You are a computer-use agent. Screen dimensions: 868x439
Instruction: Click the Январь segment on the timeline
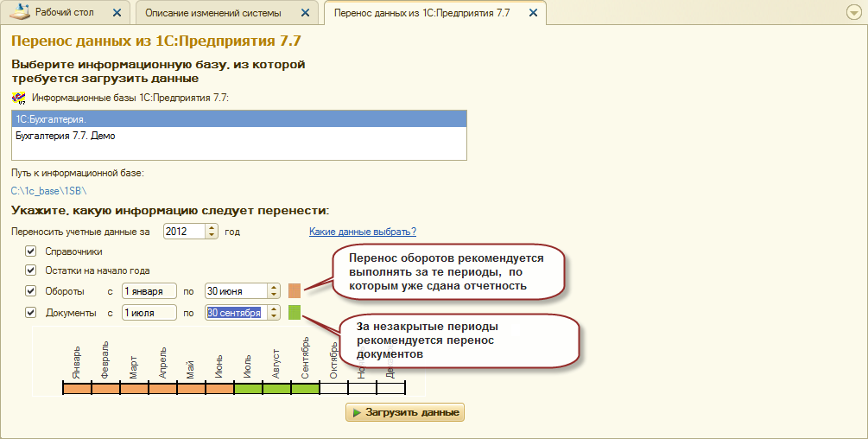78,387
